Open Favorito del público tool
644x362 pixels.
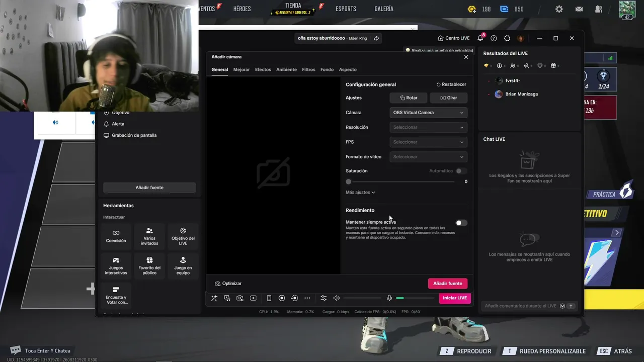(x=149, y=265)
